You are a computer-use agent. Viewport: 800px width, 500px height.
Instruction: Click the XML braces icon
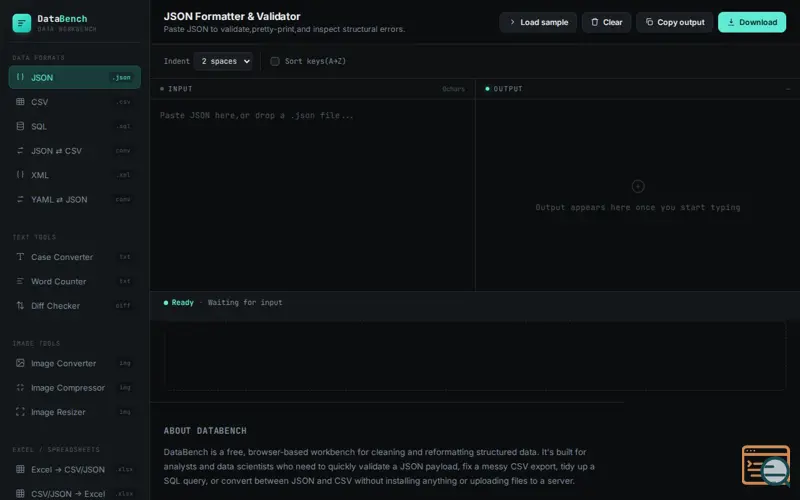(x=20, y=174)
